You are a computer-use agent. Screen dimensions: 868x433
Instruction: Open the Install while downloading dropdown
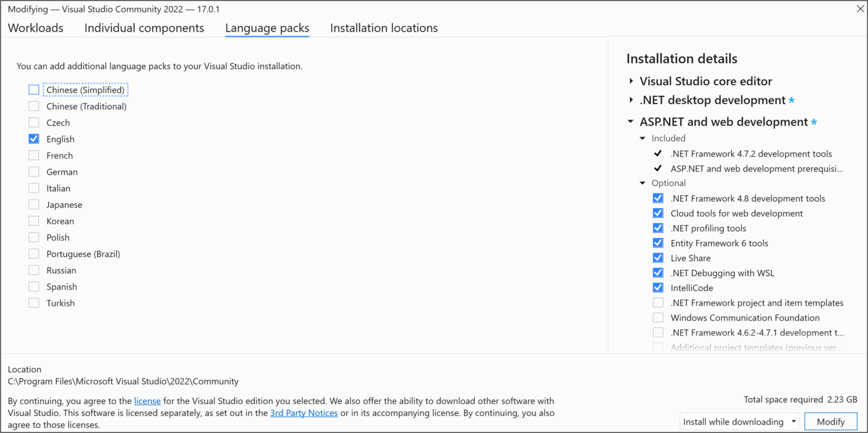793,421
